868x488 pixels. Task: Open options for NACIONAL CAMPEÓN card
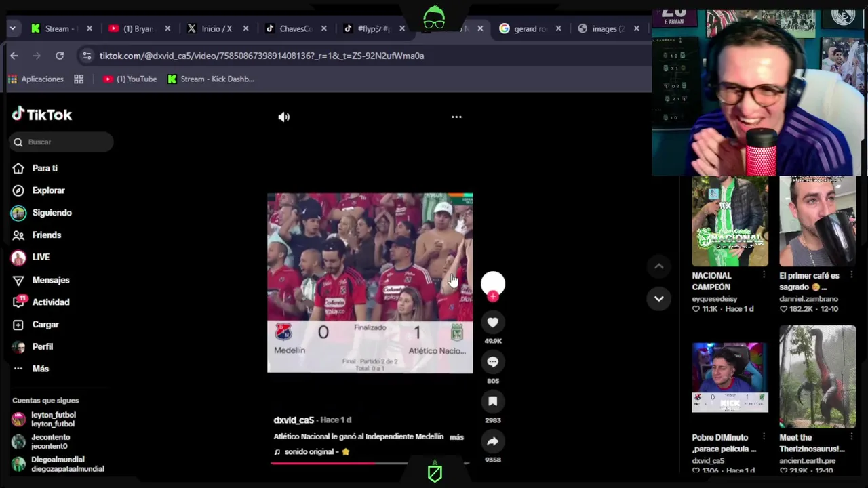coord(764,275)
